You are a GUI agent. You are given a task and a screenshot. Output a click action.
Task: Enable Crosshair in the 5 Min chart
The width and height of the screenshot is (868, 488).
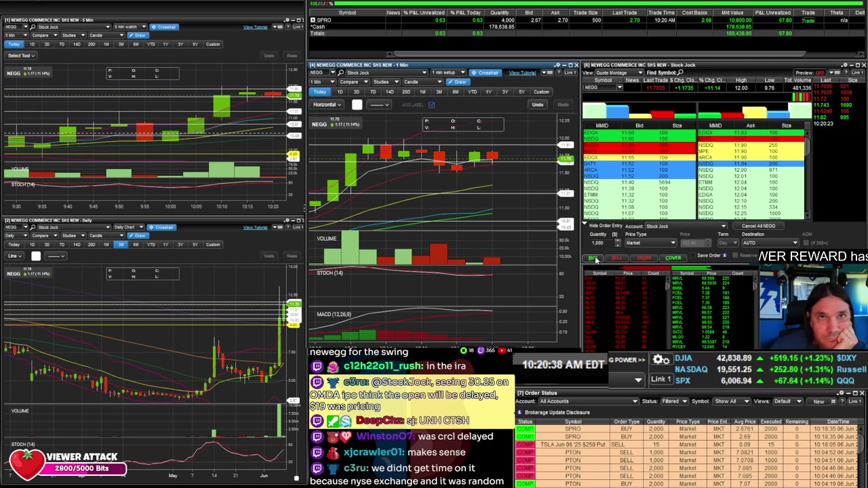pyautogui.click(x=163, y=27)
